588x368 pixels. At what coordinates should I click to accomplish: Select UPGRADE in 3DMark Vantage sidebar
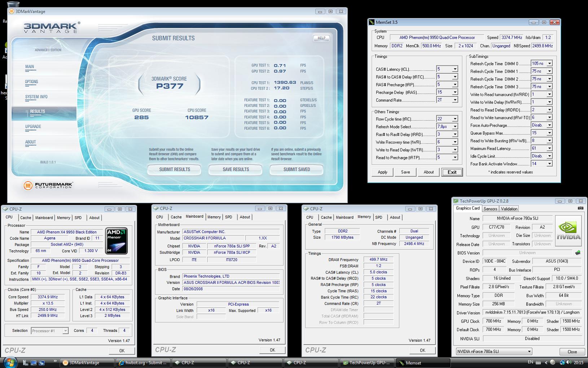click(33, 126)
